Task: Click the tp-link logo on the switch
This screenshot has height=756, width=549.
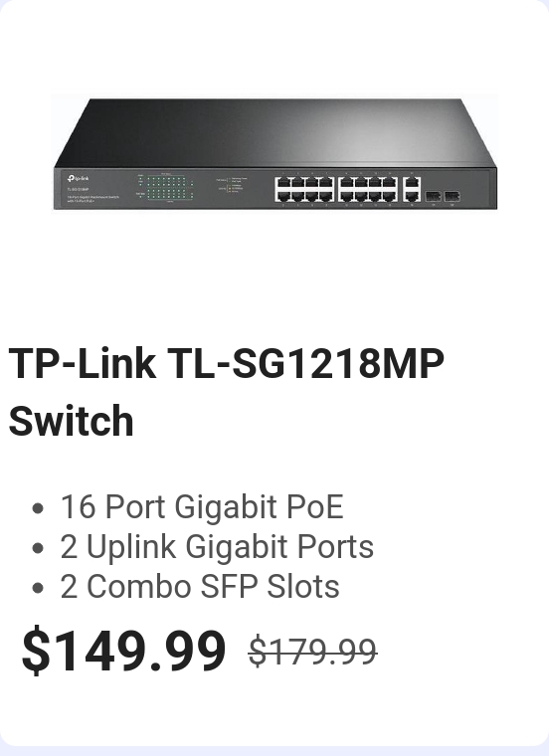Action: click(x=78, y=179)
